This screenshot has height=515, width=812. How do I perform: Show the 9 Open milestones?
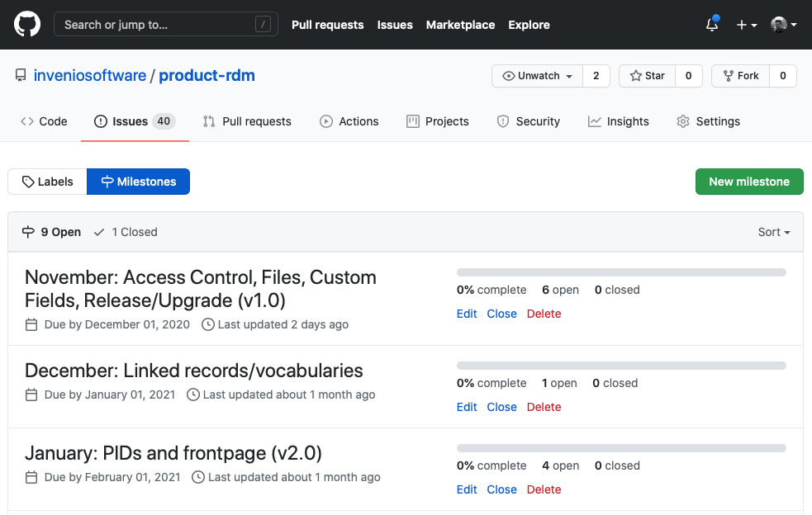(x=51, y=232)
